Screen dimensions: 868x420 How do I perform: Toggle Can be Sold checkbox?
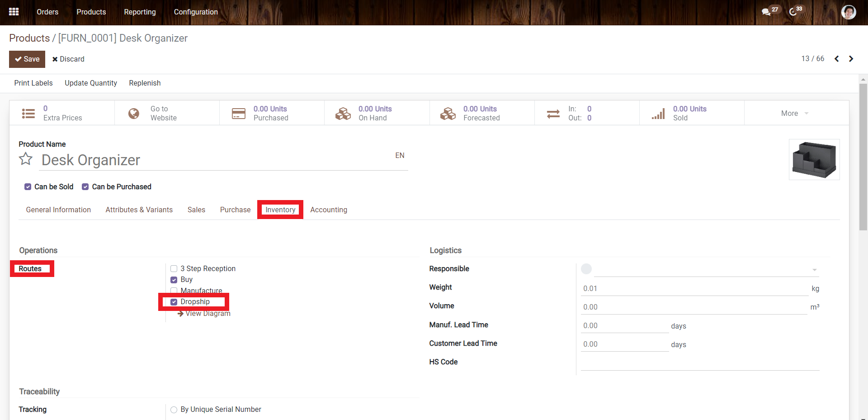coord(28,187)
